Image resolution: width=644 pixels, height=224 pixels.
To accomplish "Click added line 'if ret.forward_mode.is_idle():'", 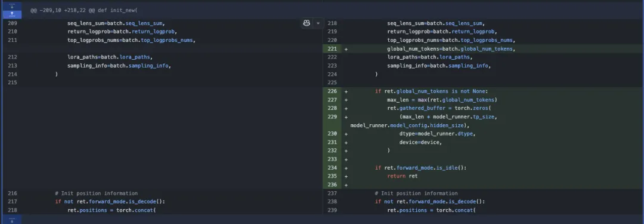I will pos(420,168).
